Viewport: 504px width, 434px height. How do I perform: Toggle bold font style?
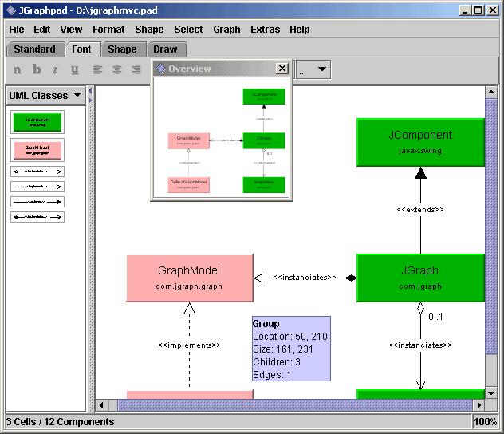click(x=37, y=69)
